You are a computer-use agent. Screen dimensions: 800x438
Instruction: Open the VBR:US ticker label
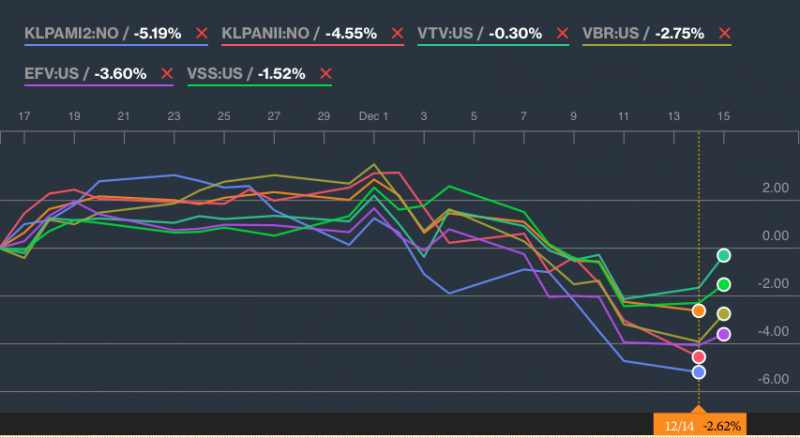point(610,33)
